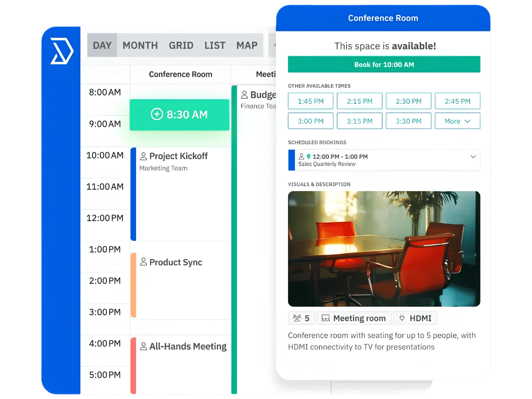532x399 pixels.
Task: Select the 3:00 PM time slot
Action: click(311, 121)
